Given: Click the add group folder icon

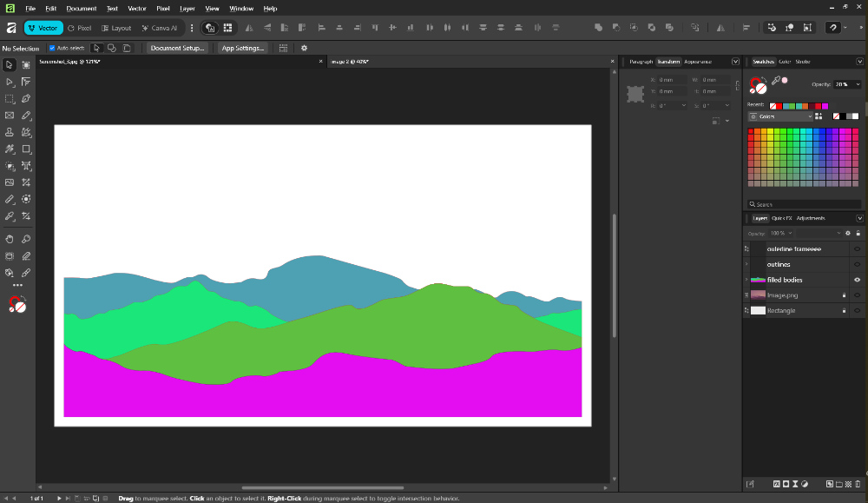Looking at the screenshot, I should point(839,484).
